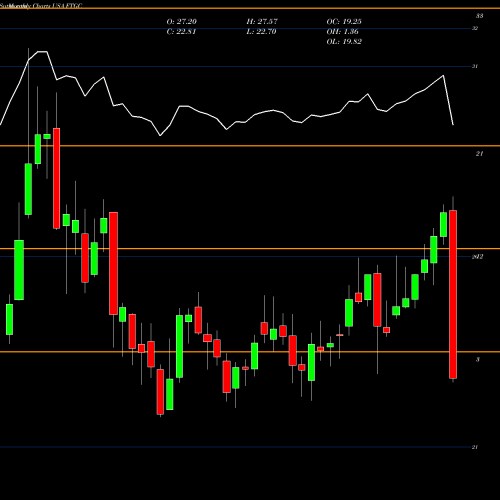Screen dimensions: 500x500
Task: Click the OL: 19.82 reading
Action: 344,42
